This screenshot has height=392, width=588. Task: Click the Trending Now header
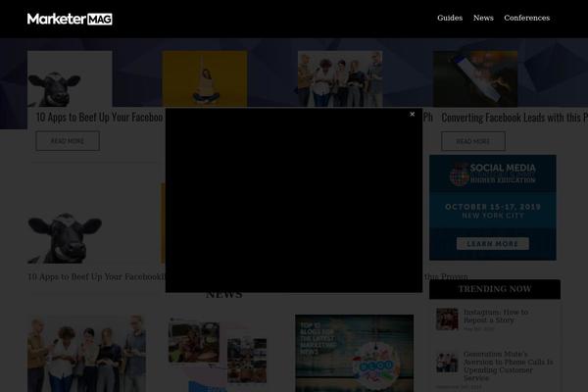click(x=495, y=289)
